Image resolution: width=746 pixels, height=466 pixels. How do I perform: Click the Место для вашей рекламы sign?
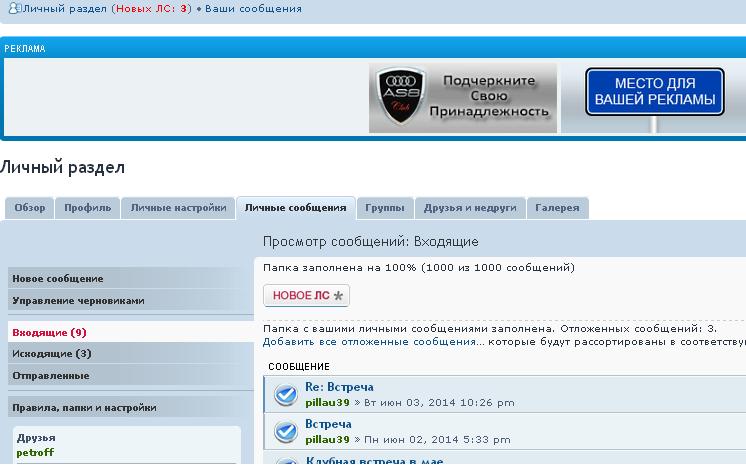click(x=654, y=94)
